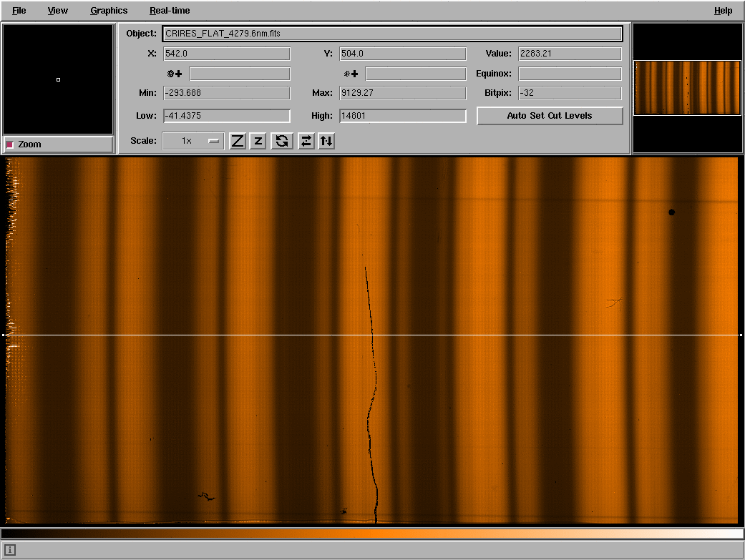Toggle the Zoom checkbox
The height and width of the screenshot is (560, 745).
[x=10, y=144]
